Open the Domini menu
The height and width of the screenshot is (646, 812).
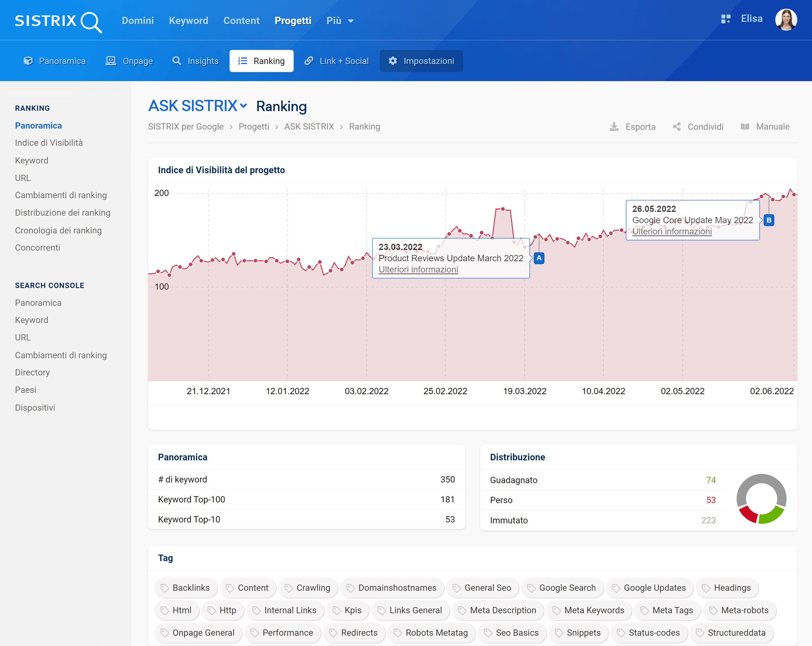(x=138, y=21)
